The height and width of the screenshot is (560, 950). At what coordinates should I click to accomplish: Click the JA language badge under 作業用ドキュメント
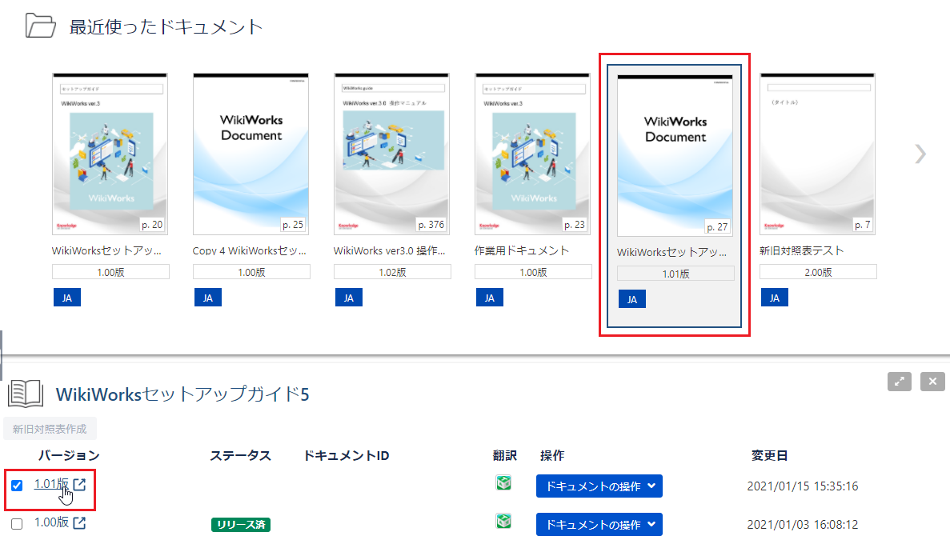tap(490, 298)
